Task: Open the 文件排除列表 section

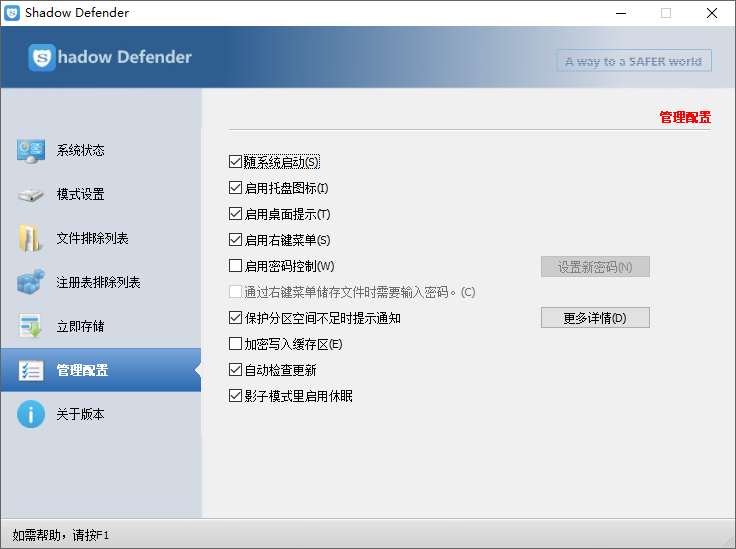Action: pyautogui.click(x=101, y=238)
